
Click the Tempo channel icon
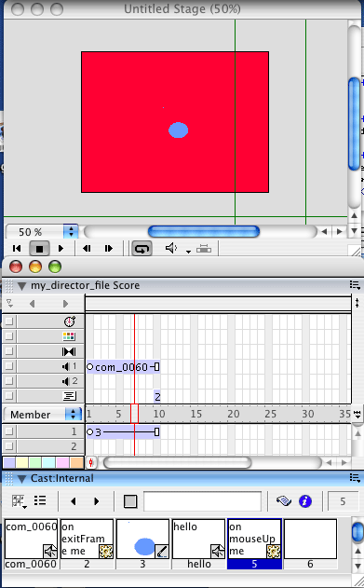69,321
